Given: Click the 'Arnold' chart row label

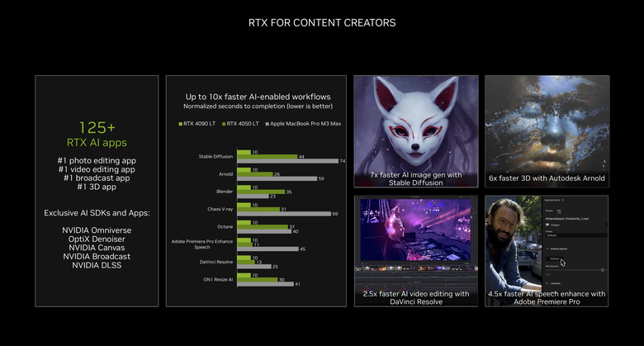Looking at the screenshot, I should 226,174.
